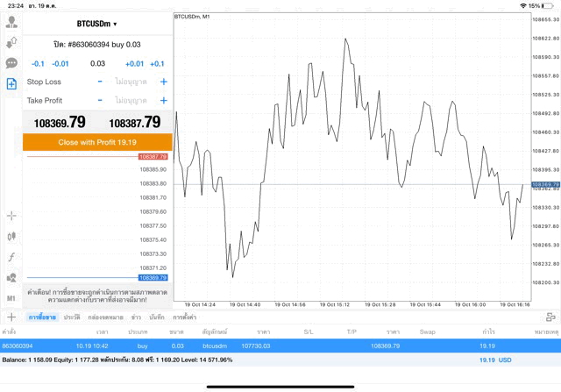Switch to the ข่าว (News) tab
The image size is (561, 392).
point(136,317)
